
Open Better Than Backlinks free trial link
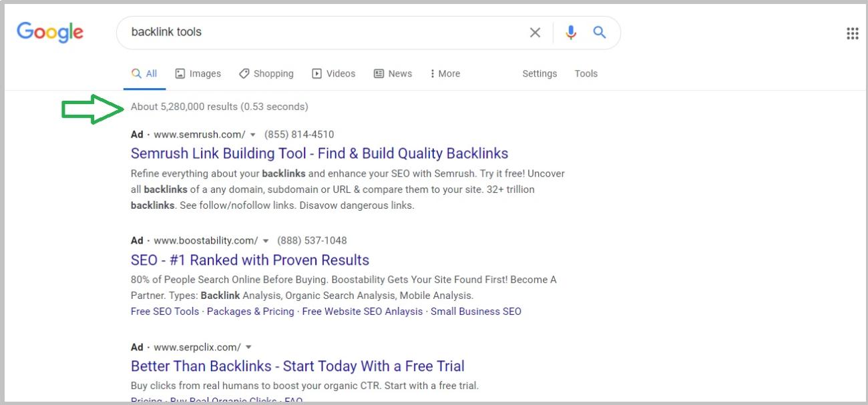[297, 366]
